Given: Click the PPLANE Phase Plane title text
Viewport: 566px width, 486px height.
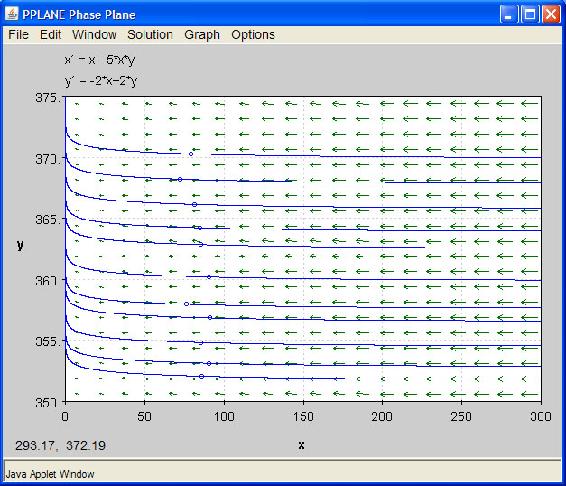Looking at the screenshot, I should click(79, 15).
